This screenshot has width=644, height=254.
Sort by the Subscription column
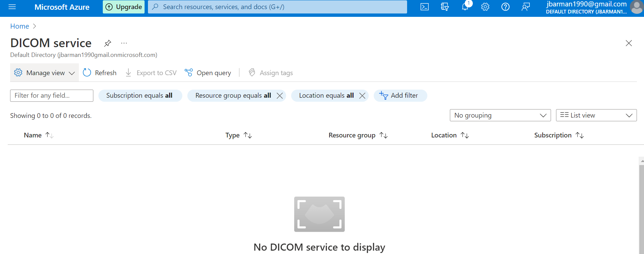[x=559, y=135]
